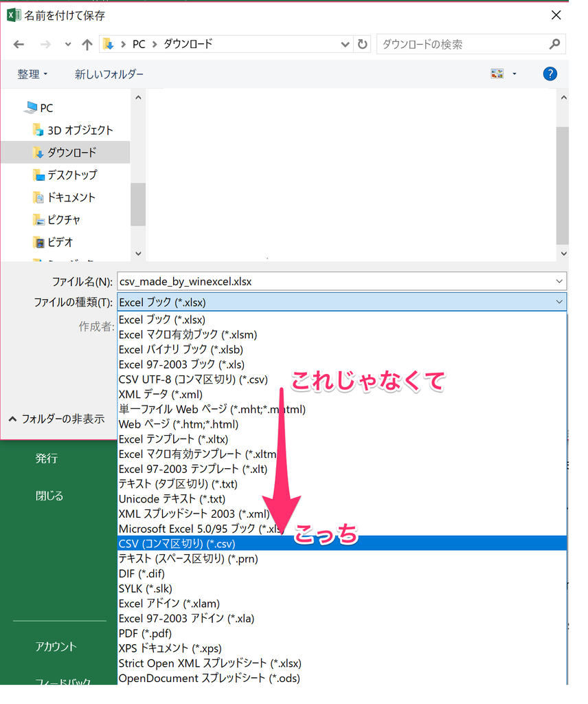
Task: Click 閉じる in Excel backstage menu
Action: click(x=49, y=496)
